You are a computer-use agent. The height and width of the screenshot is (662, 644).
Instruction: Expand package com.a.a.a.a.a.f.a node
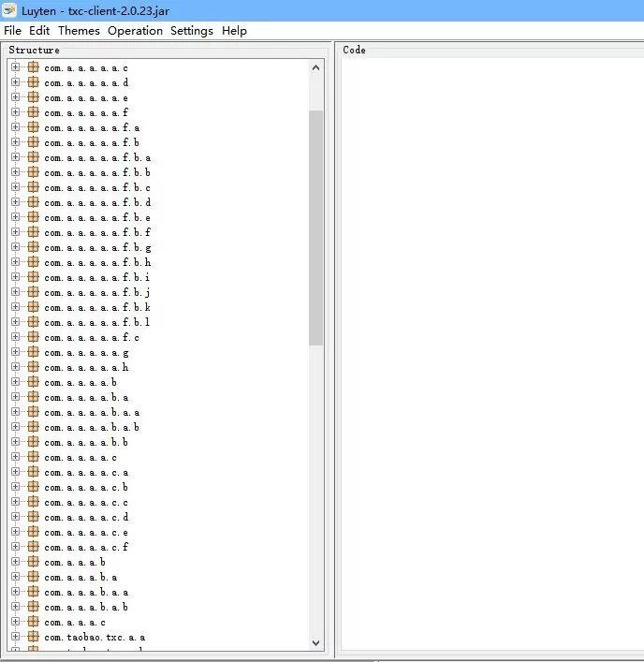coord(16,127)
